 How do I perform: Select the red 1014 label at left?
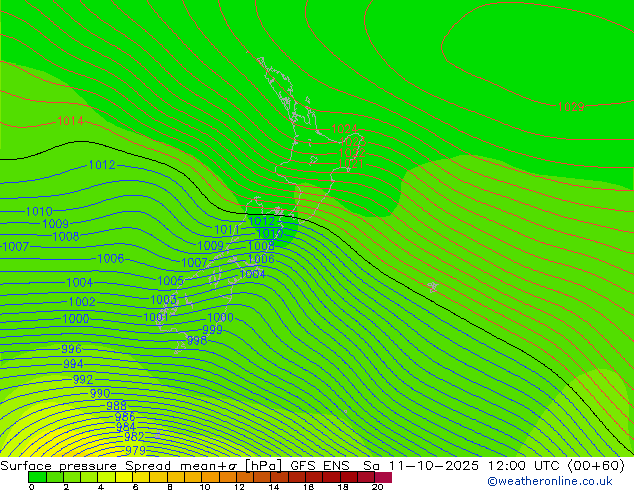pos(70,120)
